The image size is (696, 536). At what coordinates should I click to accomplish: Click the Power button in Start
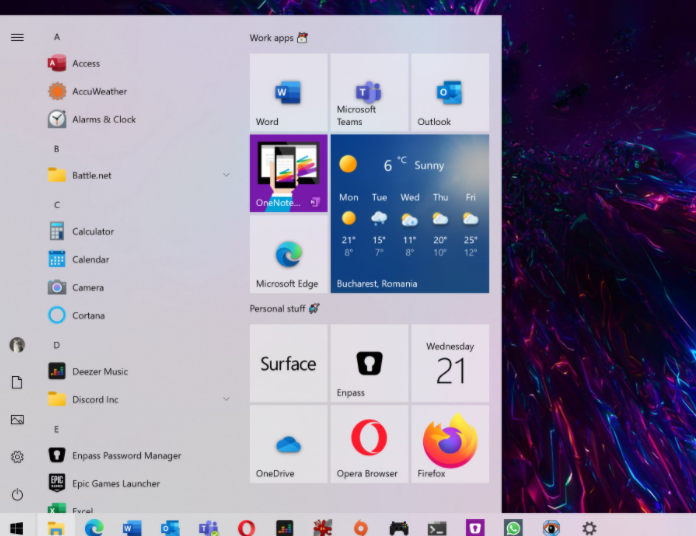pyautogui.click(x=17, y=494)
